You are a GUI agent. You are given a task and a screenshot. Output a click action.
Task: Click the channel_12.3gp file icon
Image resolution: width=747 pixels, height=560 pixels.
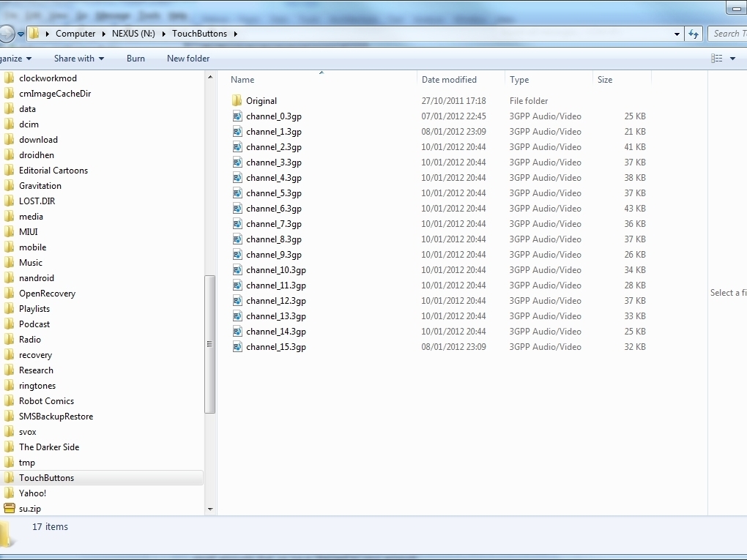pyautogui.click(x=237, y=300)
